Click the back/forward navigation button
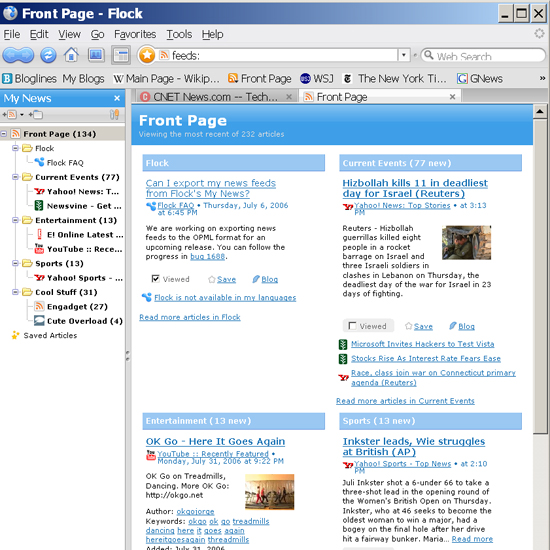This screenshot has width=550, height=550. coord(18,55)
